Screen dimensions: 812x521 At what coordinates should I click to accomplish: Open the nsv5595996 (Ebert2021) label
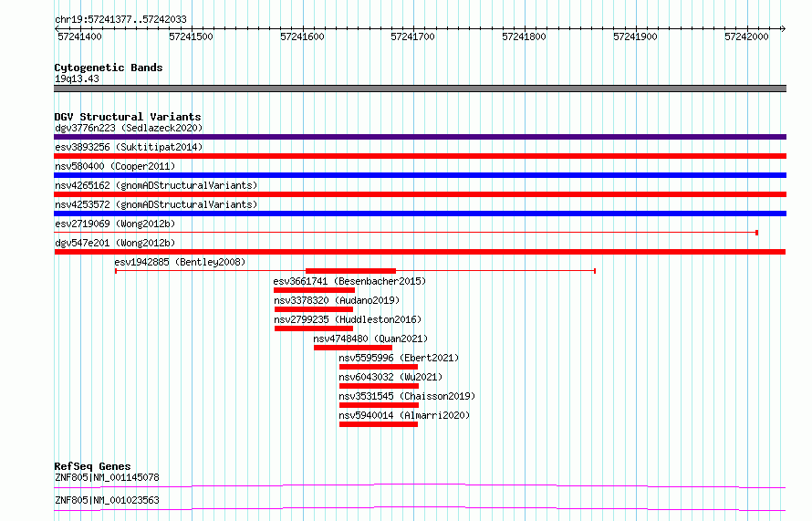point(399,358)
